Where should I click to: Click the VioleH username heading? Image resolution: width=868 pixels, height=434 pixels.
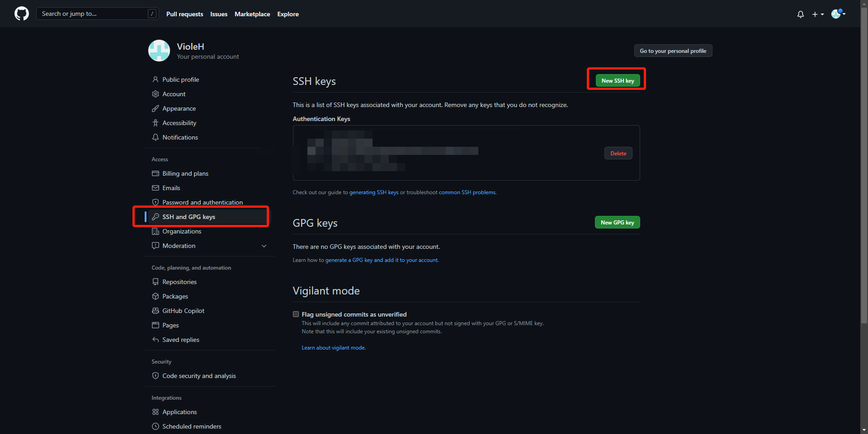190,47
